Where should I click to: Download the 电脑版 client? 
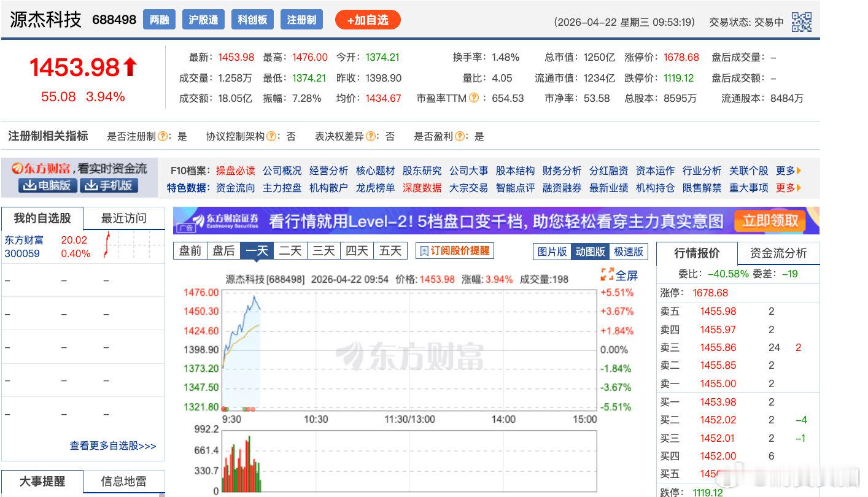coord(47,185)
